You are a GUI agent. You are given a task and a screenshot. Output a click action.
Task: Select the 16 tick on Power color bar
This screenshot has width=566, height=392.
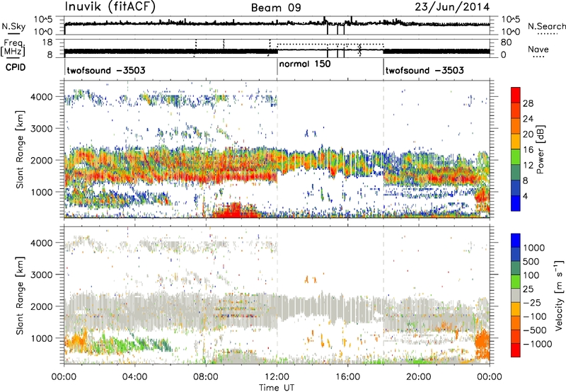click(x=528, y=150)
